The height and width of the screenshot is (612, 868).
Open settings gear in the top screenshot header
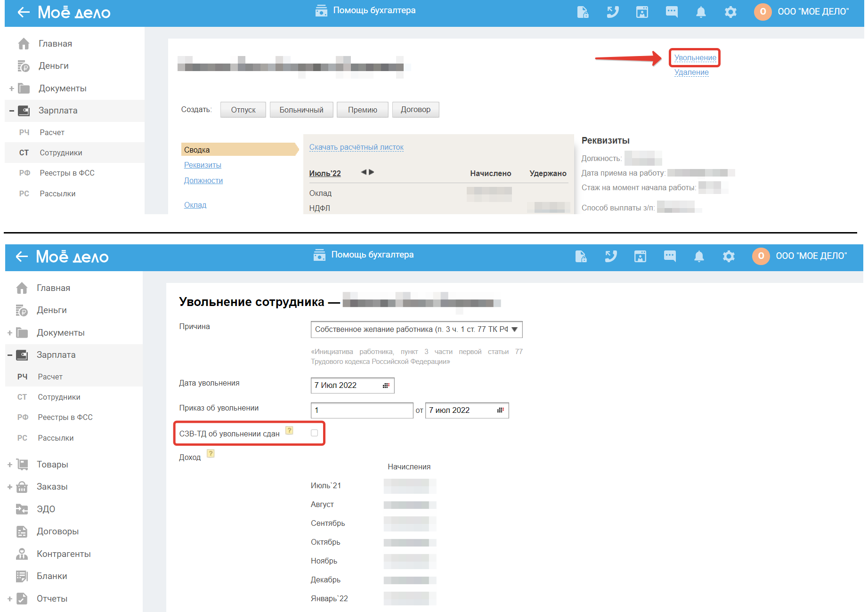730,12
